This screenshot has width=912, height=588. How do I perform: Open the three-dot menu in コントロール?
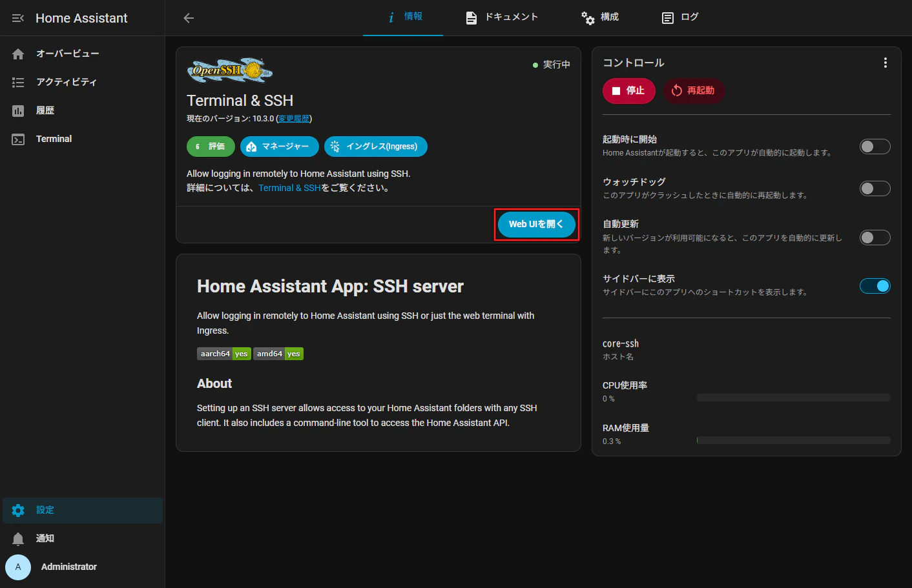click(885, 63)
